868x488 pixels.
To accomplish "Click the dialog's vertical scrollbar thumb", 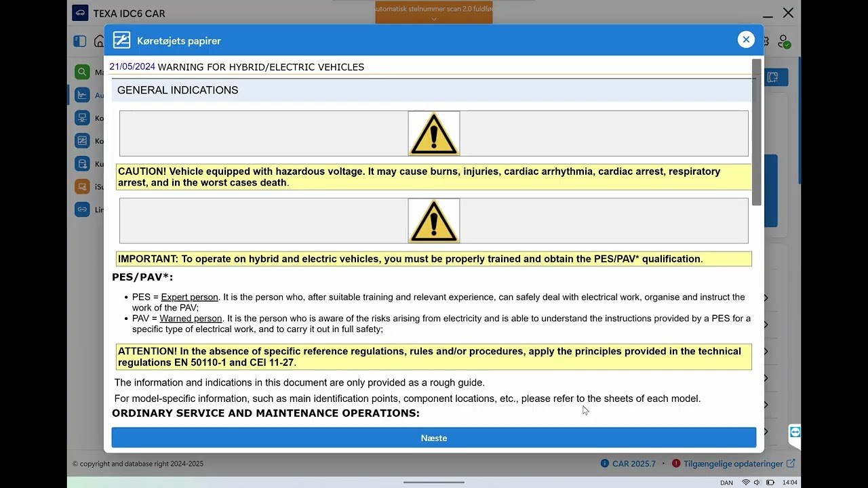I will coord(757,132).
